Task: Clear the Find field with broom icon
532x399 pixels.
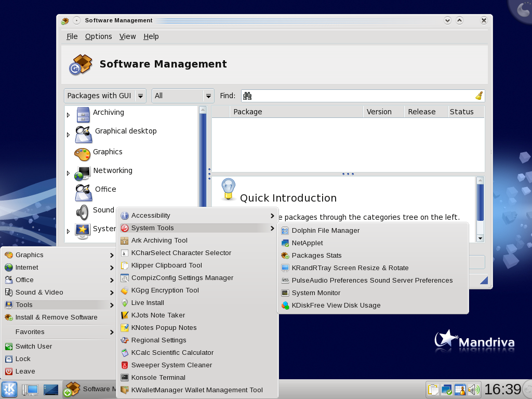Action: [478, 96]
